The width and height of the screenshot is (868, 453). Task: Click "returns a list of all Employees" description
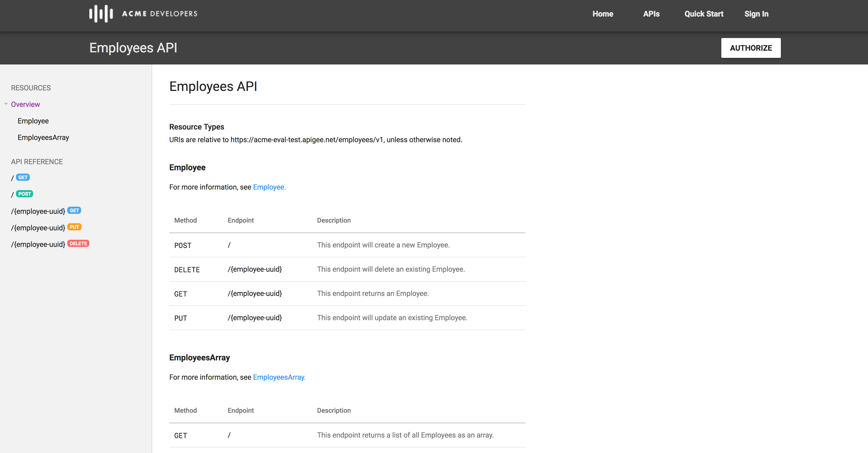(405, 435)
